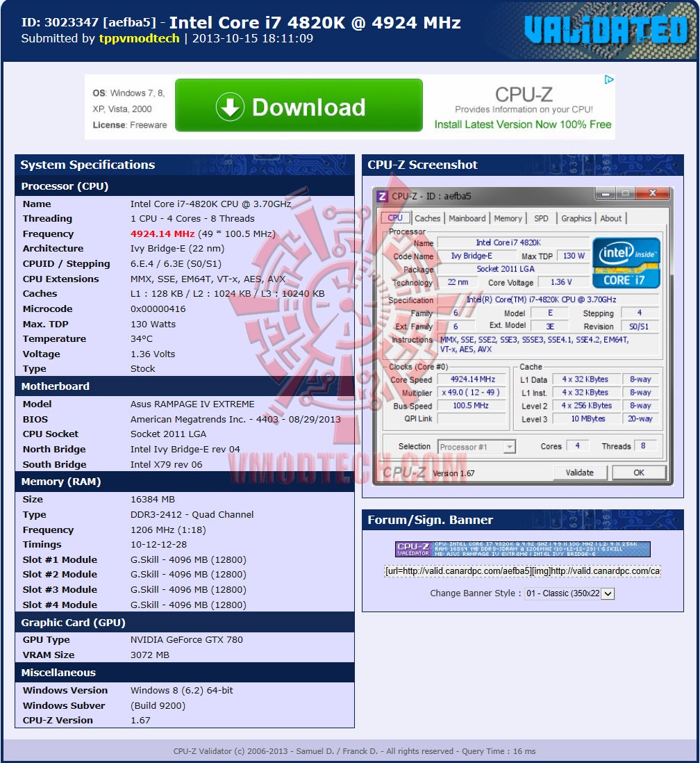Click the ad choices triangle icon

pos(609,80)
